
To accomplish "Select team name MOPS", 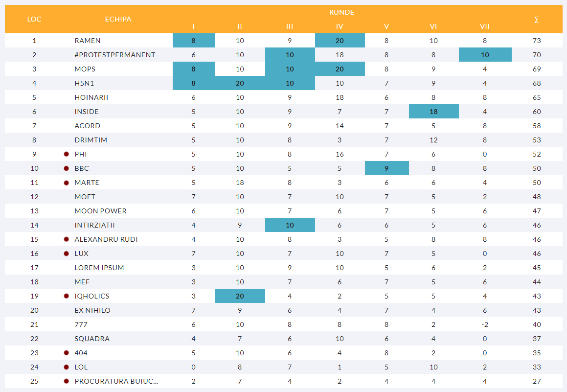I will click(x=85, y=69).
